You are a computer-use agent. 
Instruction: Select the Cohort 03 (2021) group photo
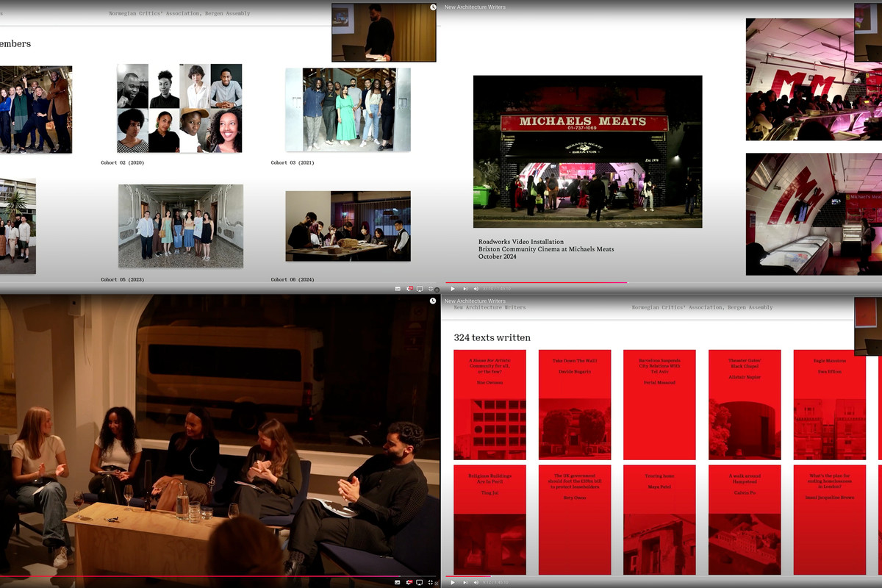pyautogui.click(x=348, y=110)
